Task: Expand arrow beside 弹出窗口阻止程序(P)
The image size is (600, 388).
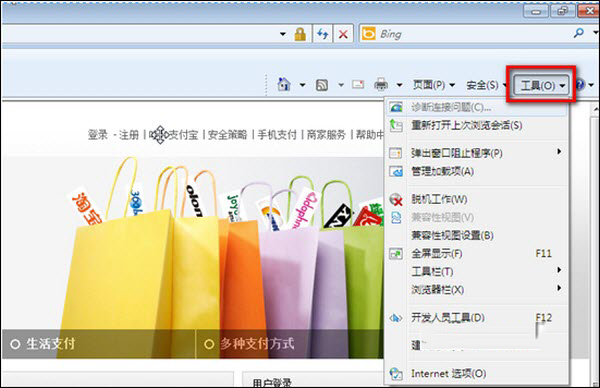Action: click(x=559, y=152)
